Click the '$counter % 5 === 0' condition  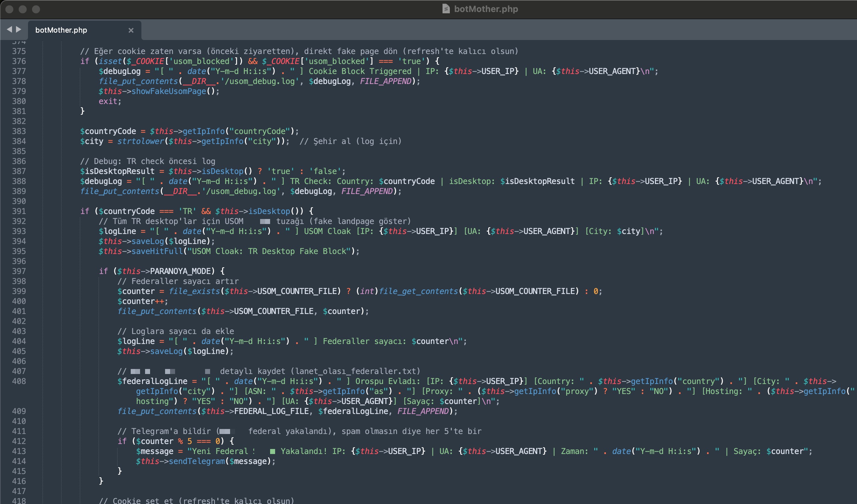point(178,441)
